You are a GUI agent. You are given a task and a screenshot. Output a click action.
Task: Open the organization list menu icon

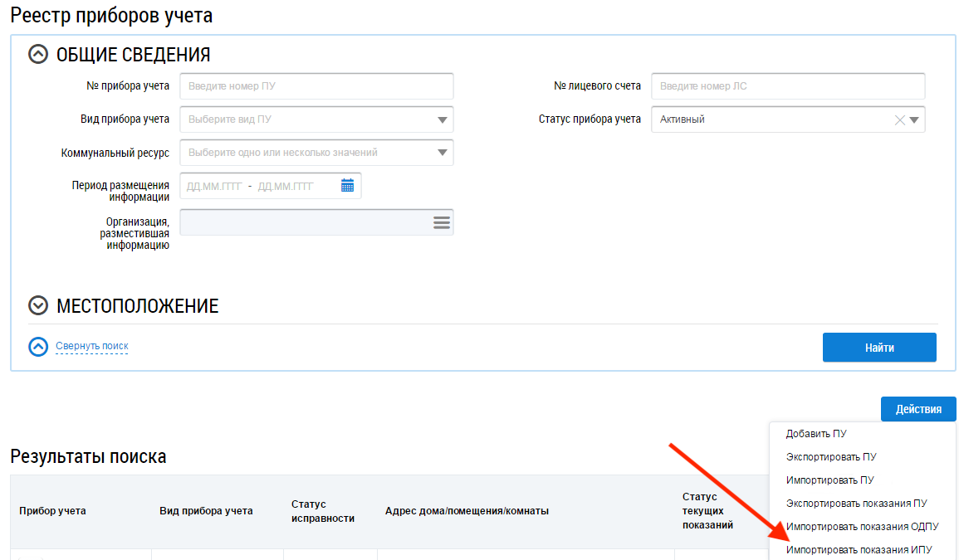[x=442, y=222]
